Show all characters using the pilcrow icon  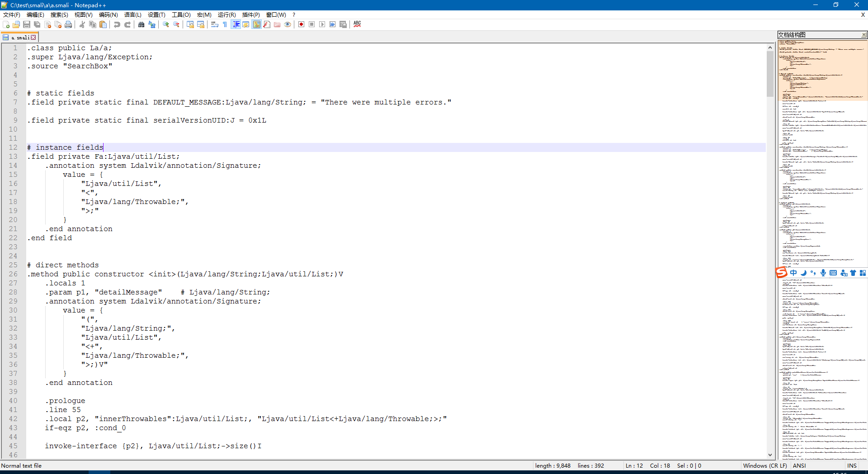point(225,24)
